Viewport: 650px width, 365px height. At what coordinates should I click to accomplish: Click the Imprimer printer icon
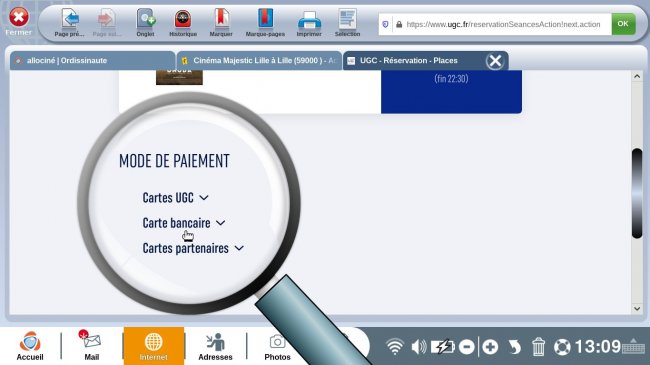tap(309, 20)
